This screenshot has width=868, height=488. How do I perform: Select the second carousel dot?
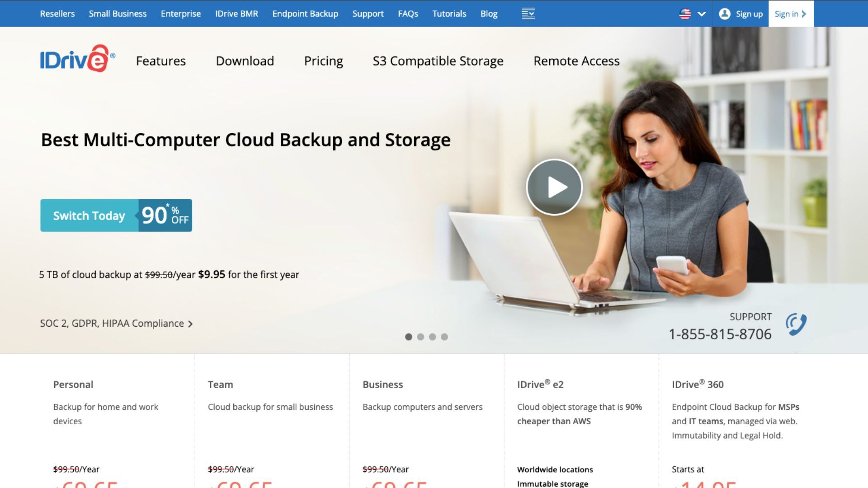pos(420,337)
